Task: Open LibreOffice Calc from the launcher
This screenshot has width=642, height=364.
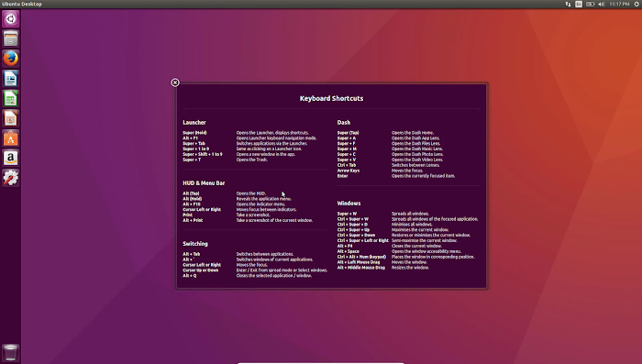Action: coord(11,99)
